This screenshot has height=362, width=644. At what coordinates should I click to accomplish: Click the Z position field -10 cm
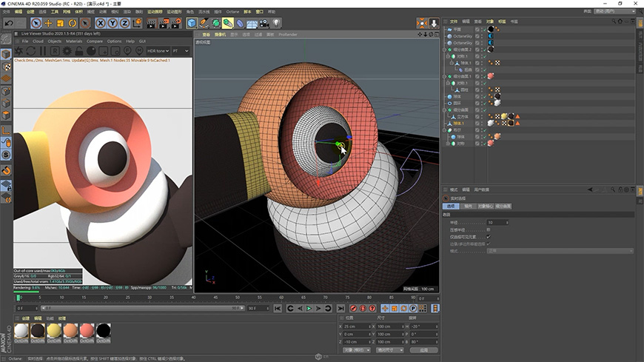coord(357,342)
